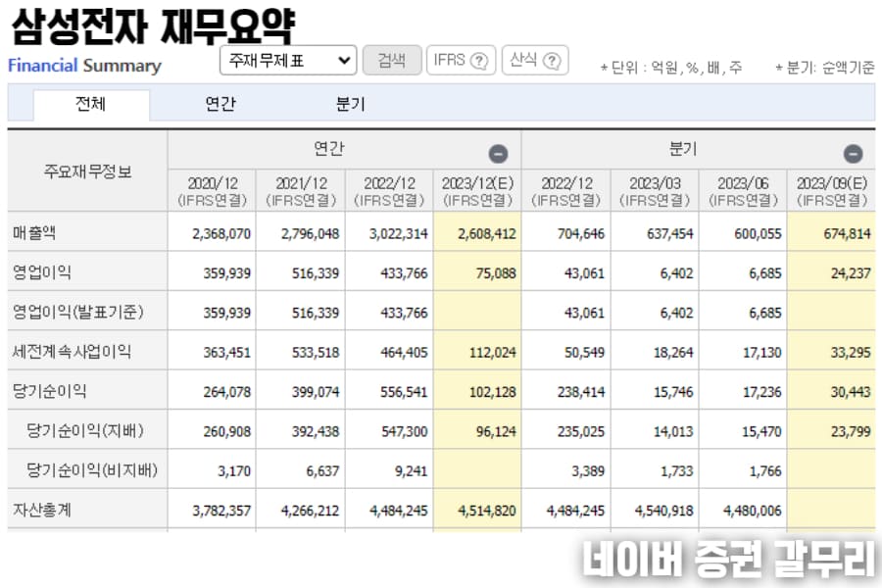Image resolution: width=882 pixels, height=588 pixels.
Task: Click the 2022/12 annual column header
Action: [389, 191]
